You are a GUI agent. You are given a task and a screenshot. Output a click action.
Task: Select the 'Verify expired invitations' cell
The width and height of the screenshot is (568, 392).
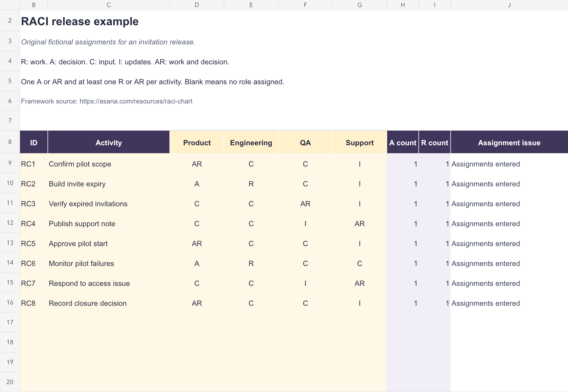(109, 204)
